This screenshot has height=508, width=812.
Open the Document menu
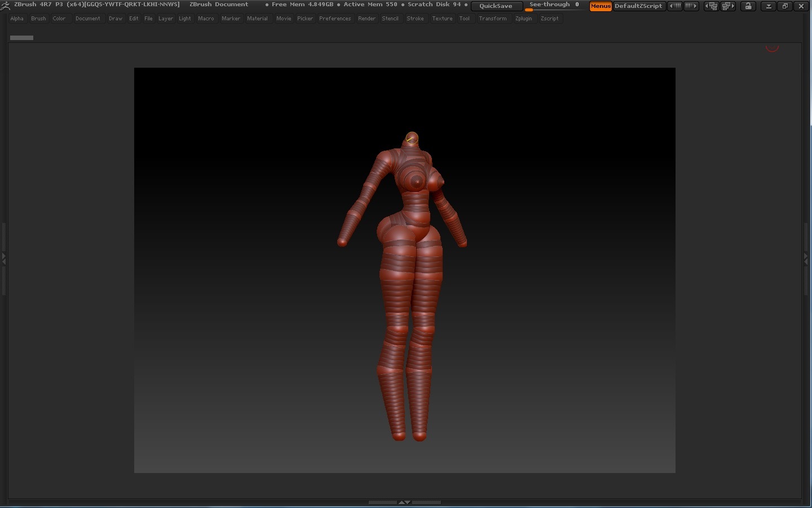(88, 19)
